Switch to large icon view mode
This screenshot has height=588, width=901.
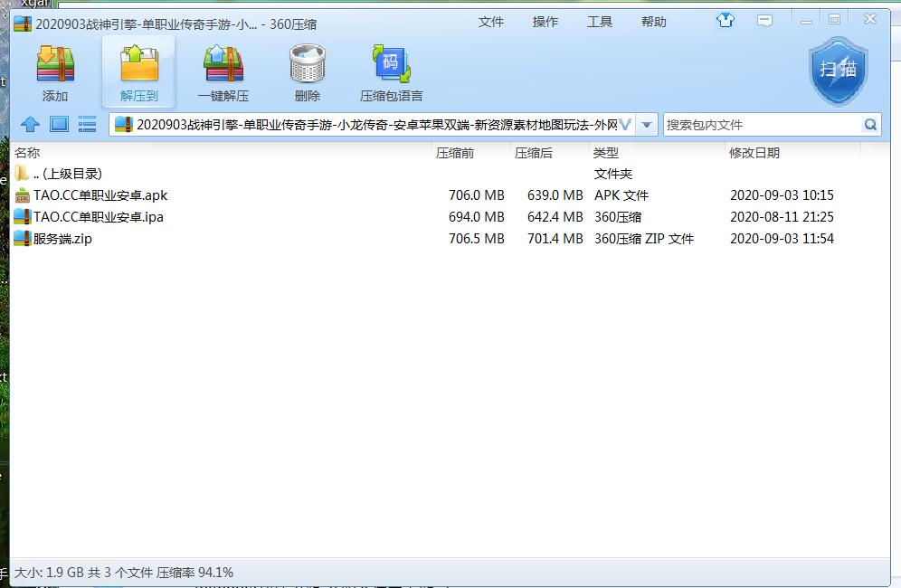(x=59, y=125)
